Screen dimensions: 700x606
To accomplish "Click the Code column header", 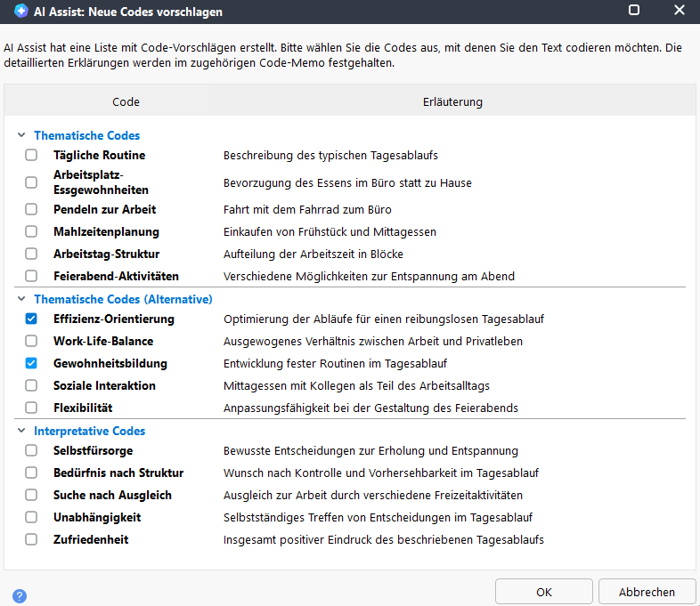I will click(126, 102).
